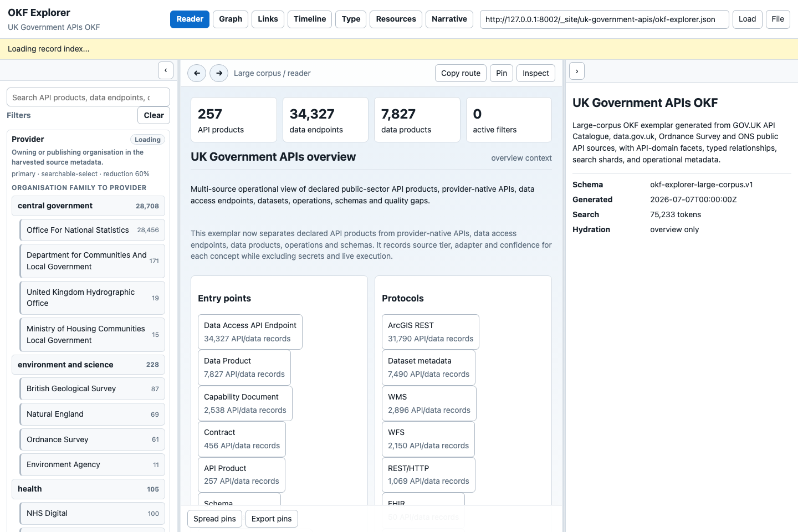Click Export pins button
The image size is (798, 532).
pos(272,519)
